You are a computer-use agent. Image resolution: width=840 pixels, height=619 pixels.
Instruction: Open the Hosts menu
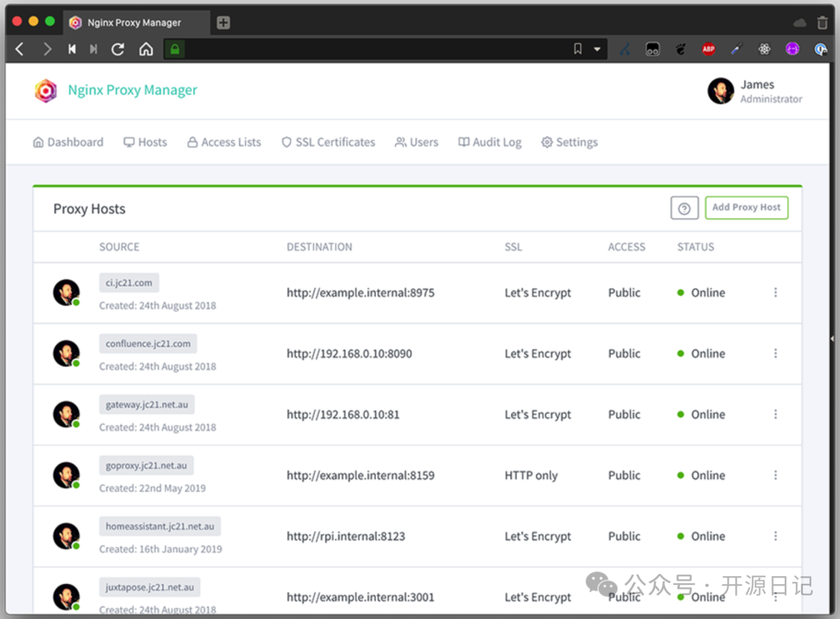[x=145, y=142]
